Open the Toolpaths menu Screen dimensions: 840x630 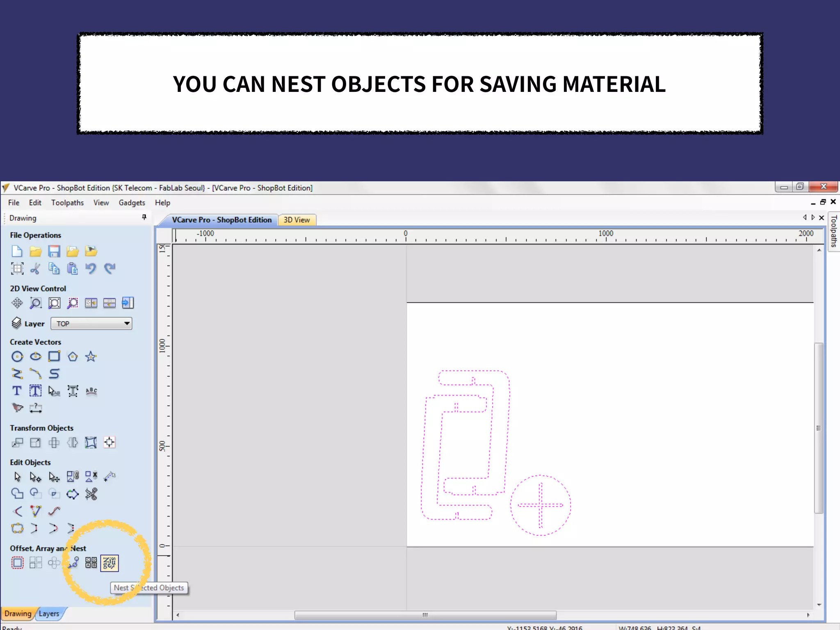pyautogui.click(x=67, y=203)
